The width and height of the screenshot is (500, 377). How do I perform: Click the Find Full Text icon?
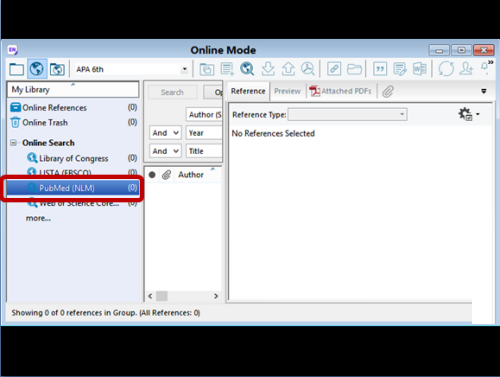[x=307, y=69]
